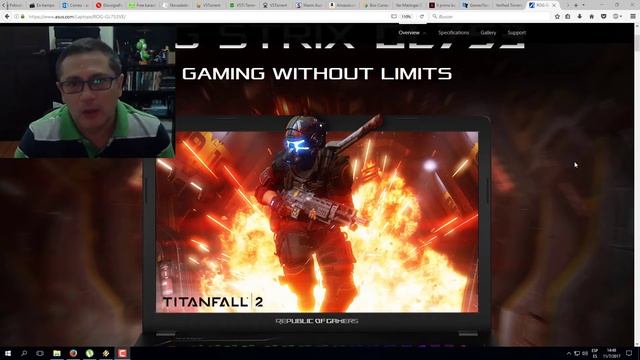This screenshot has height=360, width=640.
Task: Open a new tab with the plus button
Action: (576, 5)
